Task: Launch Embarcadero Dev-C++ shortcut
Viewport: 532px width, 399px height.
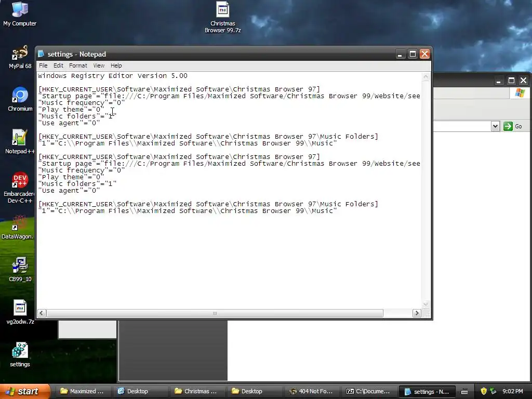Action: [19, 188]
